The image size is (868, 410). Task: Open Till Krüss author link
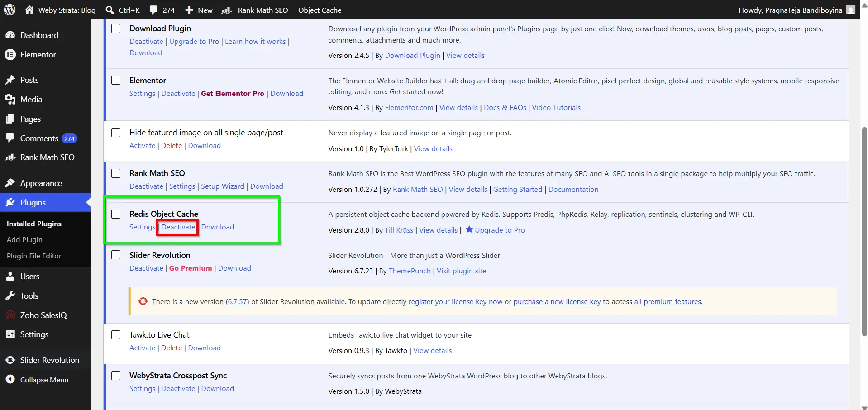(x=399, y=230)
